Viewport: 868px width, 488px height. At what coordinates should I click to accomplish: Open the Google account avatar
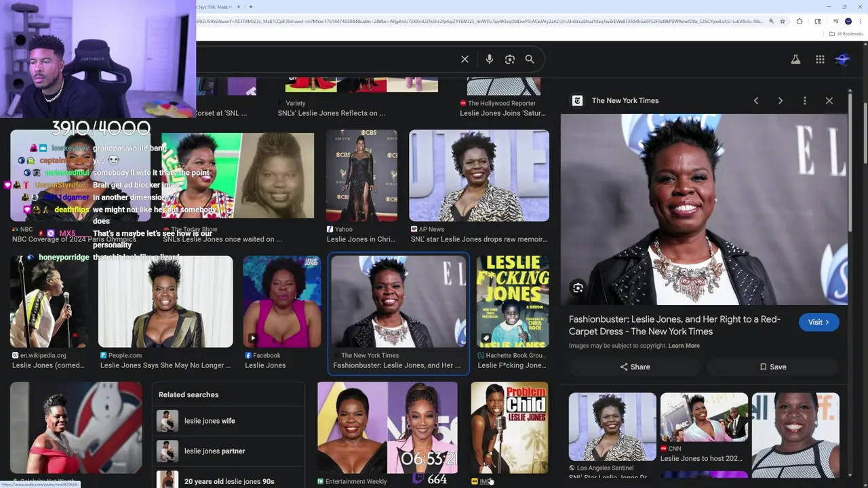point(843,60)
